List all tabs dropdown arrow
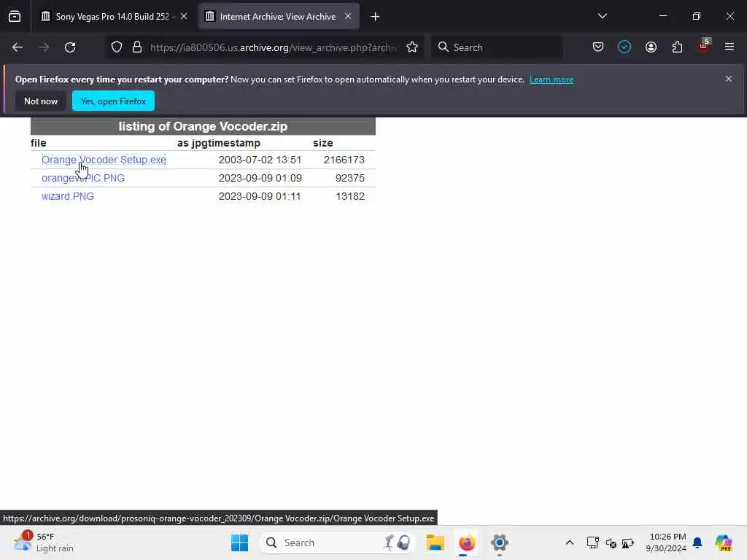 (602, 16)
